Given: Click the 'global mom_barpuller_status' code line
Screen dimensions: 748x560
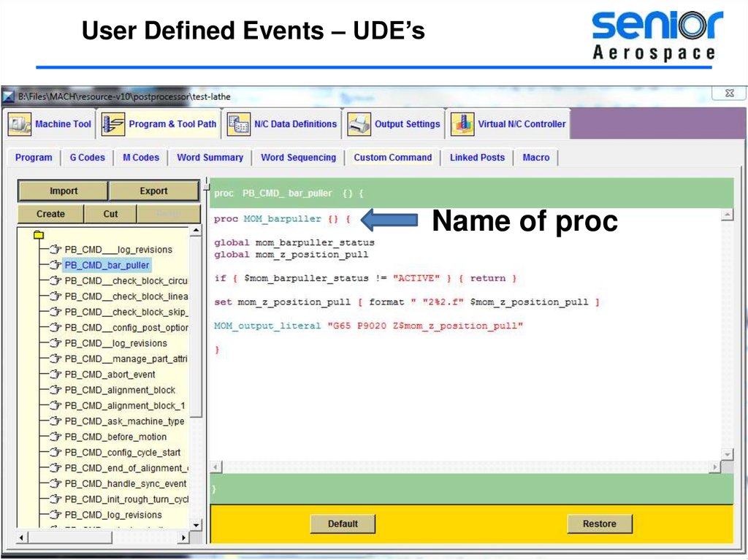Looking at the screenshot, I should point(294,243).
